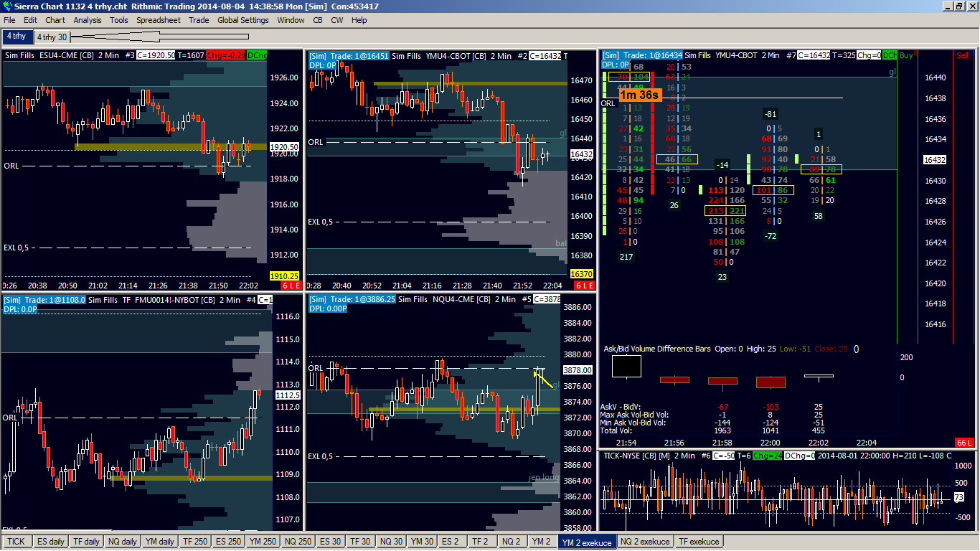Click the 1041 total volume value
Screen dimensions: 980x551
pyautogui.click(x=770, y=430)
